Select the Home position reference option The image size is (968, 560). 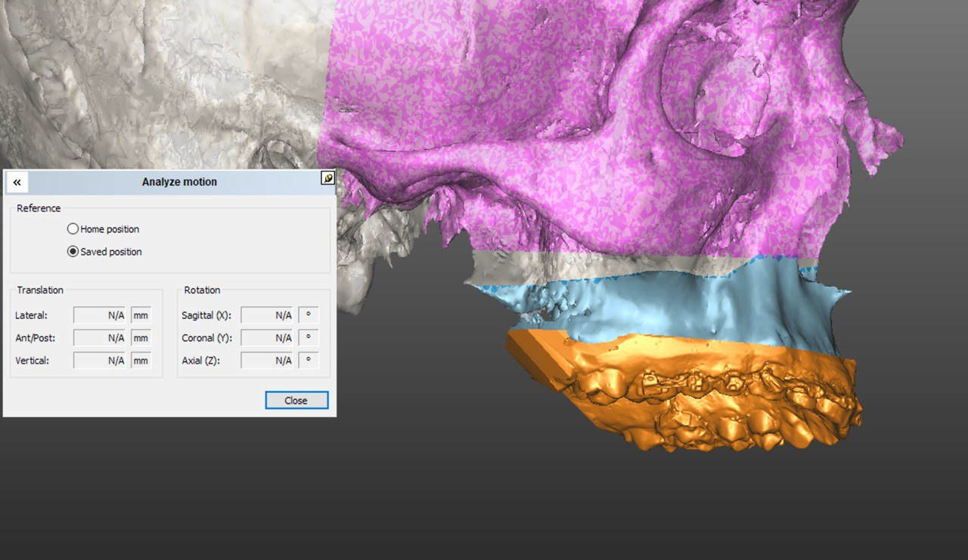tap(73, 229)
